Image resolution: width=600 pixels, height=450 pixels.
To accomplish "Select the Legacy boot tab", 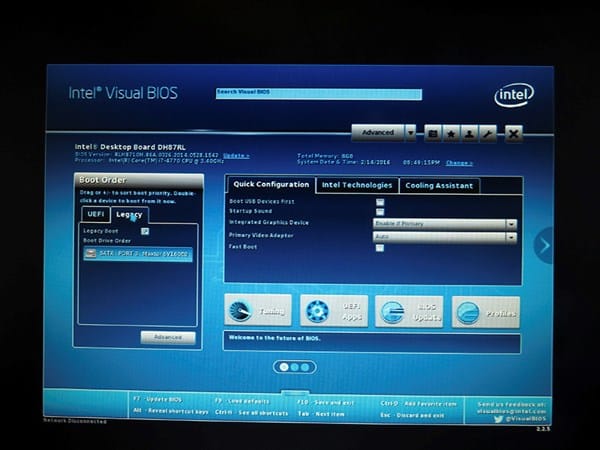I will [x=129, y=214].
